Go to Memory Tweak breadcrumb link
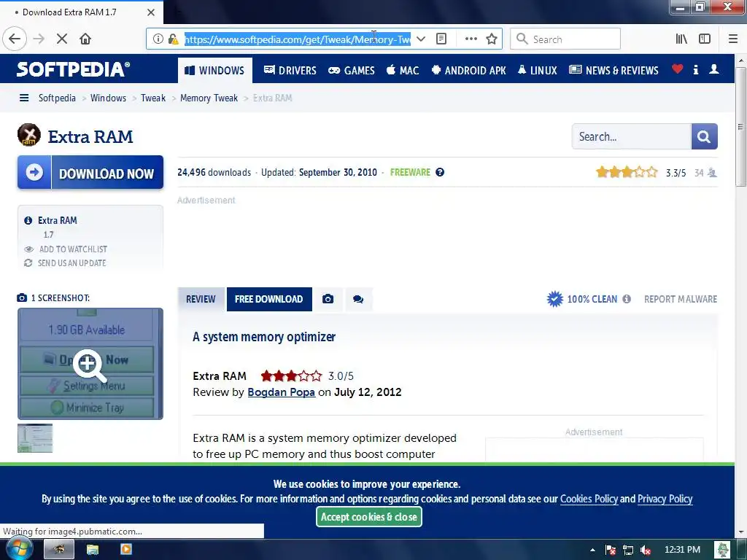 [x=209, y=98]
